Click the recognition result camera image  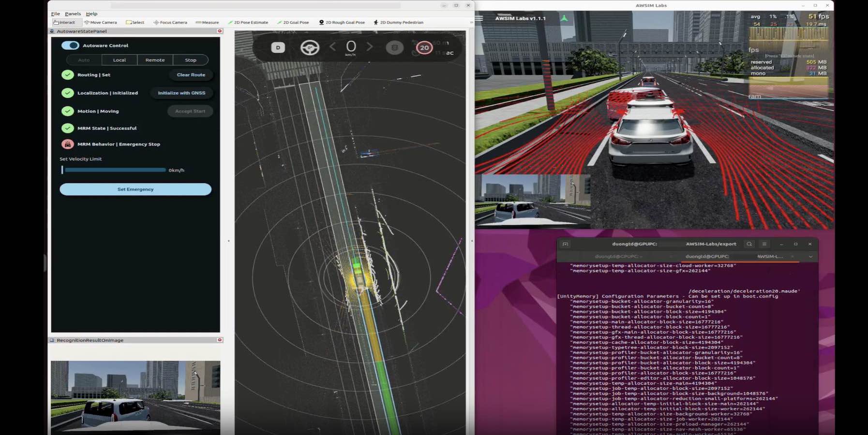[x=135, y=397]
